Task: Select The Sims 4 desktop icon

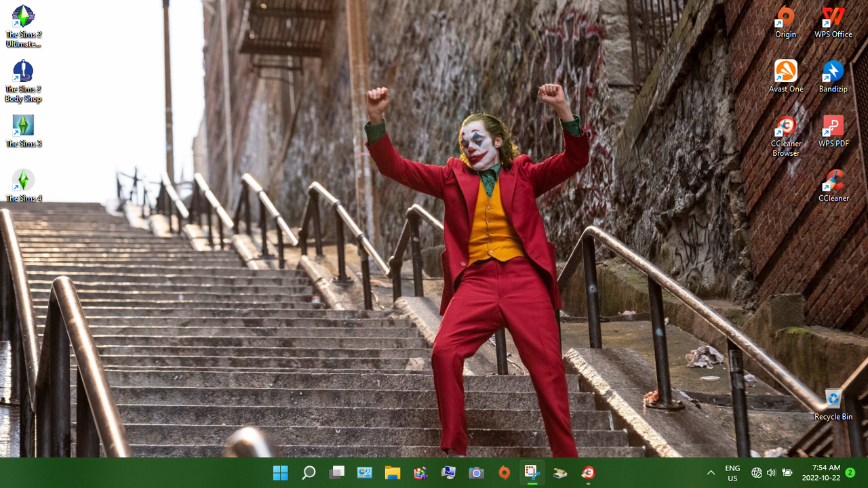Action: (x=23, y=186)
